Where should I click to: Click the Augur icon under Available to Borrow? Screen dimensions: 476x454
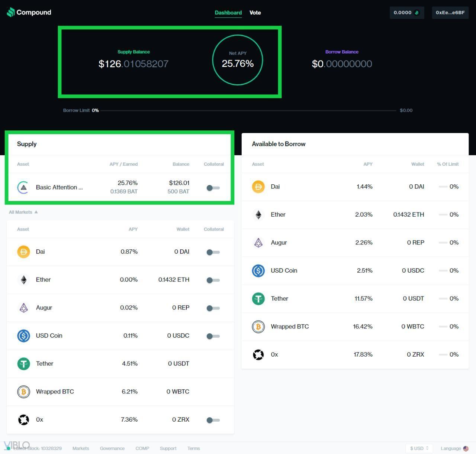[x=258, y=243]
